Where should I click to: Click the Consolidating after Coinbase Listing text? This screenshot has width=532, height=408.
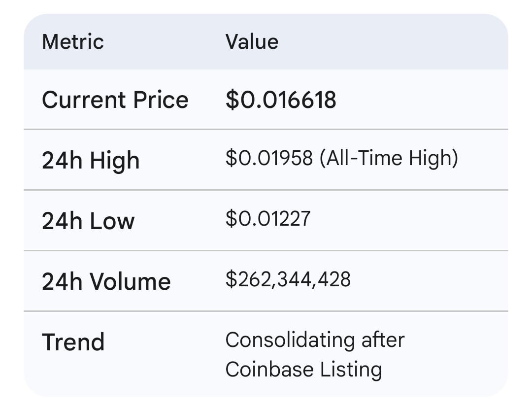(x=315, y=355)
